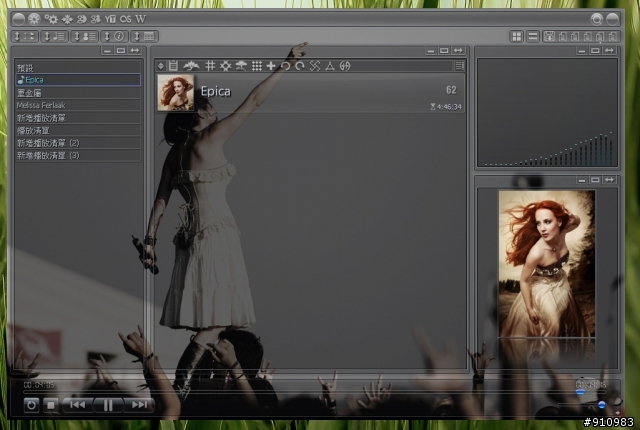Image resolution: width=640 pixels, height=430 pixels.
Task: Select the 新增播放清單 (3) playlist
Action: (x=78, y=156)
